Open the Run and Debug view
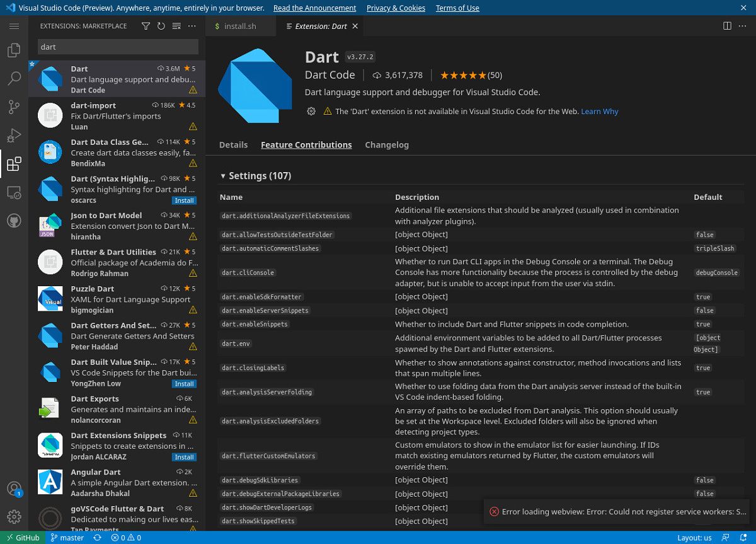756x544 pixels. click(14, 136)
